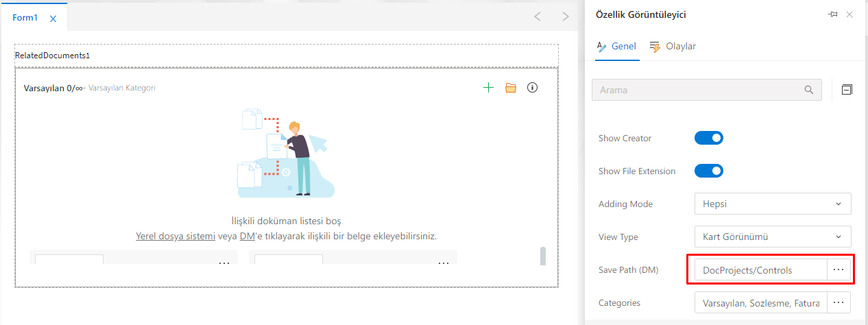This screenshot has height=325, width=868.
Task: Click the View Type label
Action: 618,237
